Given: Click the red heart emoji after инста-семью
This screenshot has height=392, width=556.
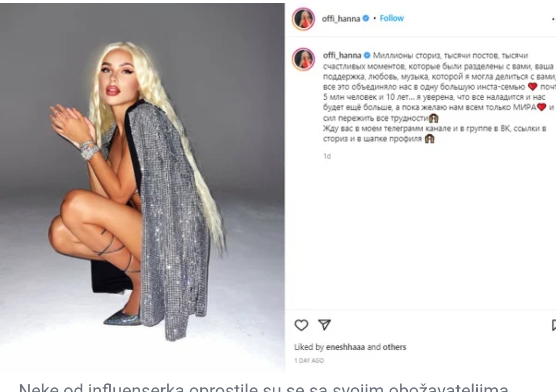Looking at the screenshot, I should pyautogui.click(x=533, y=86).
